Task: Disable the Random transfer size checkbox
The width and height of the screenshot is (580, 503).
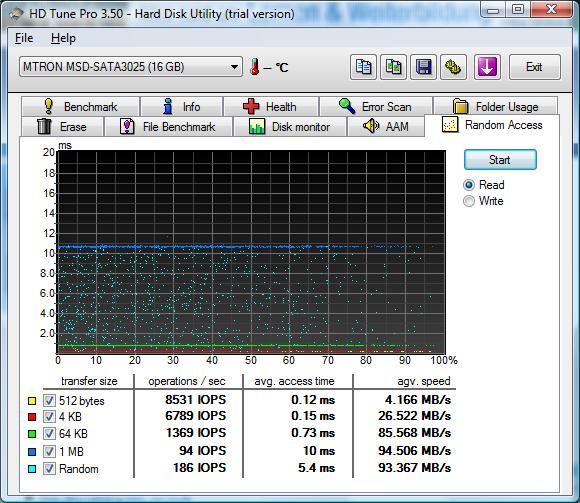Action: 49,469
